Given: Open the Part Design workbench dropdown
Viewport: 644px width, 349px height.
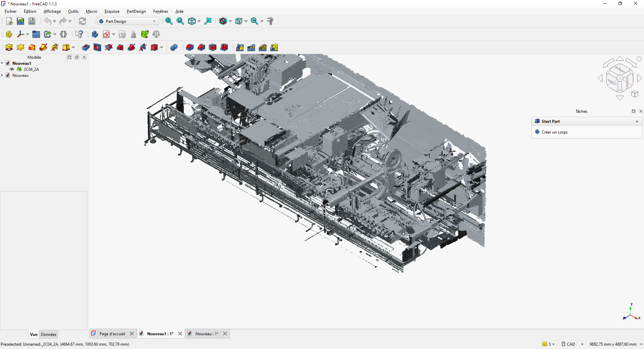Looking at the screenshot, I should tap(128, 21).
